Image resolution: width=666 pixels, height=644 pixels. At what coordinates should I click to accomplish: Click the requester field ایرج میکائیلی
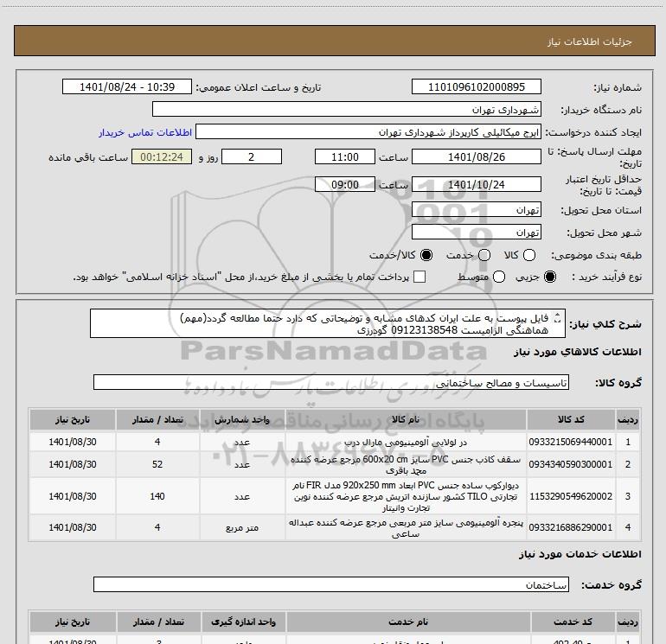pos(368,132)
